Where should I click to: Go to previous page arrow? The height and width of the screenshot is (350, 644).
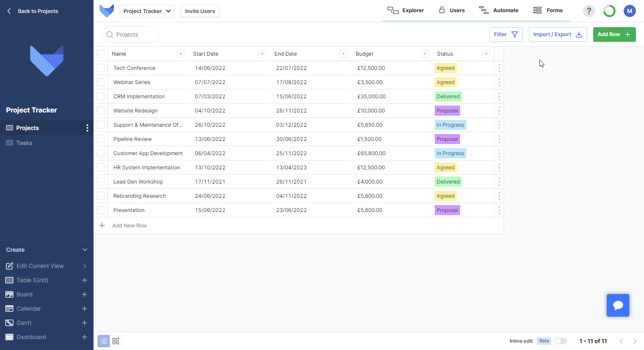click(x=621, y=341)
